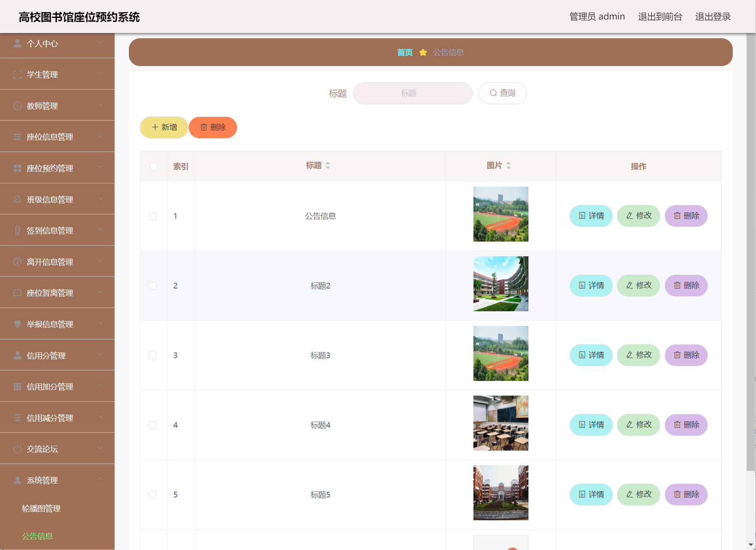The height and width of the screenshot is (550, 756).
Task: Click the grid icon beside 座位预约管理
Action: (x=18, y=168)
